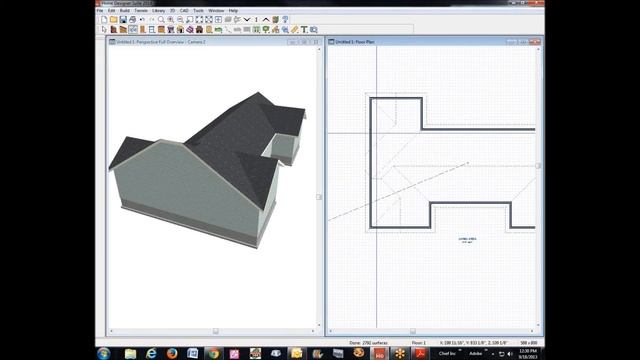The height and width of the screenshot is (360, 640).
Task: Open Internet Explorer from the taskbar
Action: 151,353
